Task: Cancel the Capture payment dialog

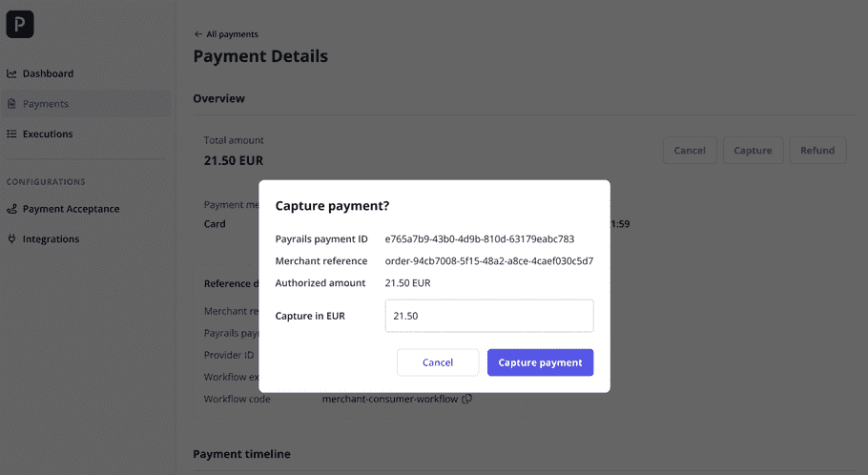Action: [438, 362]
